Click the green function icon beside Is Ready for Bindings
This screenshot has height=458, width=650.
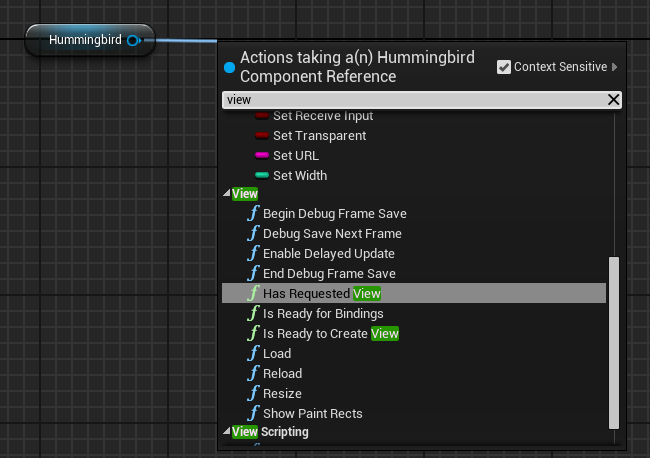pyautogui.click(x=253, y=313)
